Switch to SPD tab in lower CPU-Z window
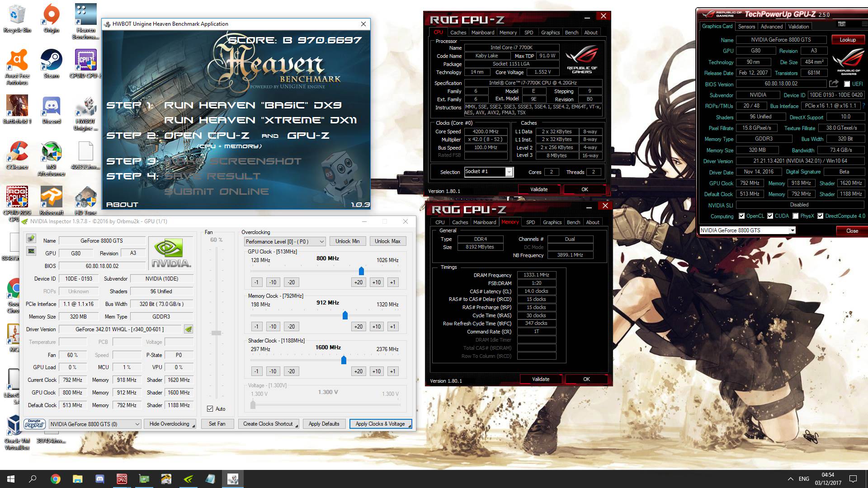 (531, 222)
